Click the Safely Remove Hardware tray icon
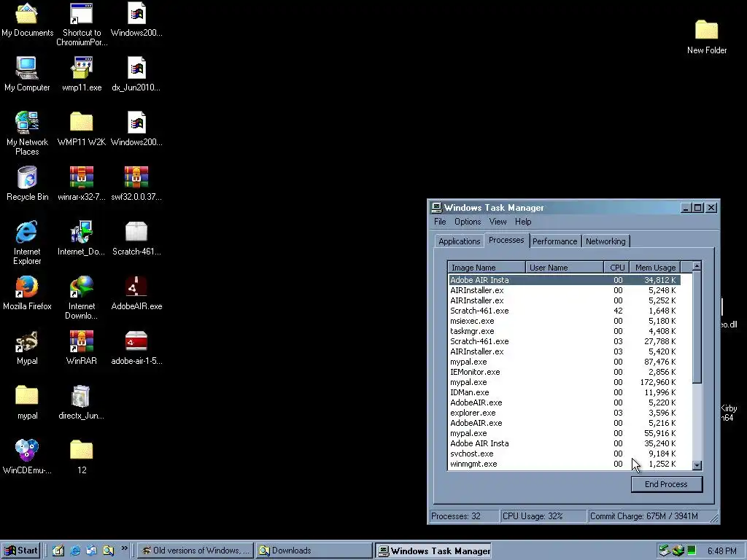 665,551
